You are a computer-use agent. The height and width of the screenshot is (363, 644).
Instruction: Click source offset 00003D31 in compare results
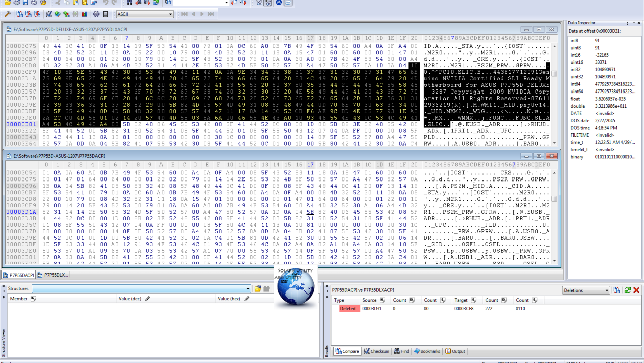coord(372,309)
